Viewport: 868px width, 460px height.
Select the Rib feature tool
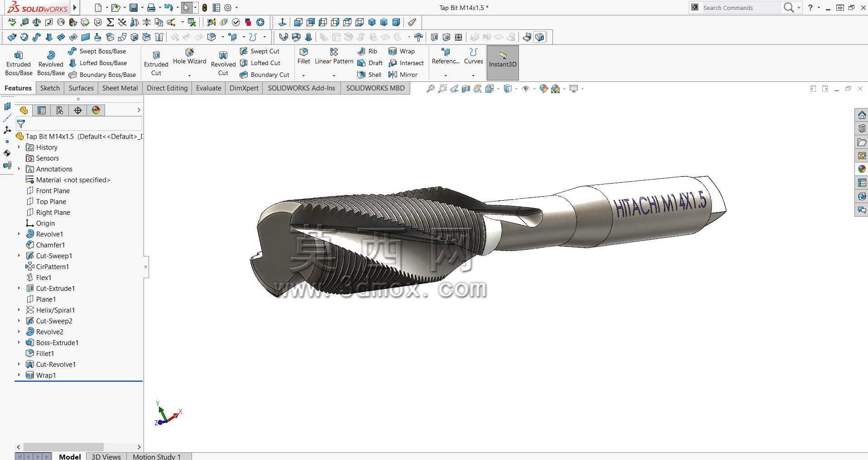pyautogui.click(x=368, y=51)
